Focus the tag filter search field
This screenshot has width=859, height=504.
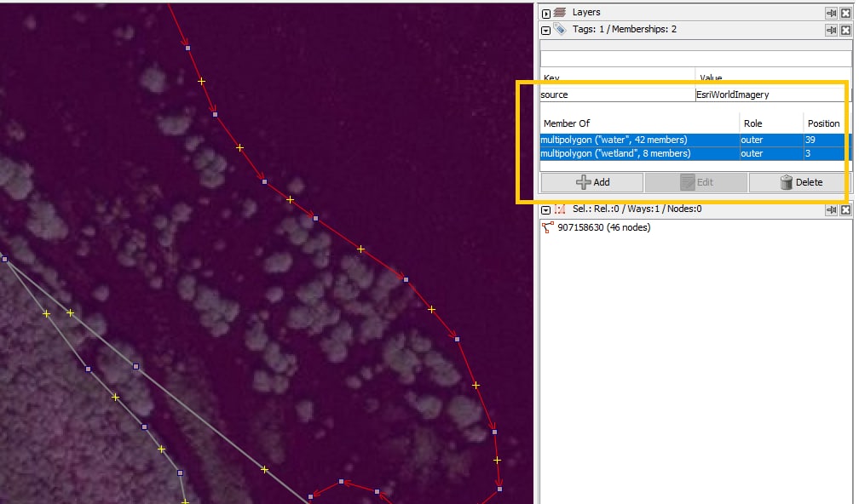pyautogui.click(x=695, y=59)
